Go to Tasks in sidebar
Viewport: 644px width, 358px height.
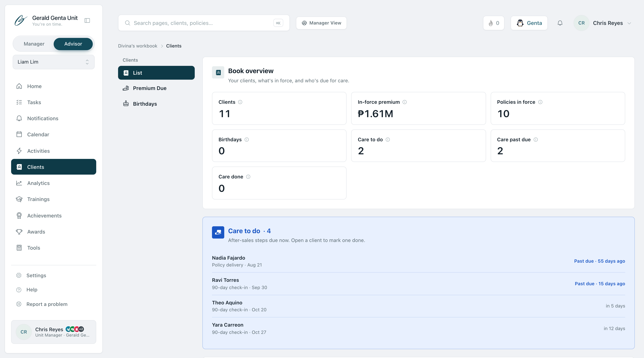click(x=53, y=102)
